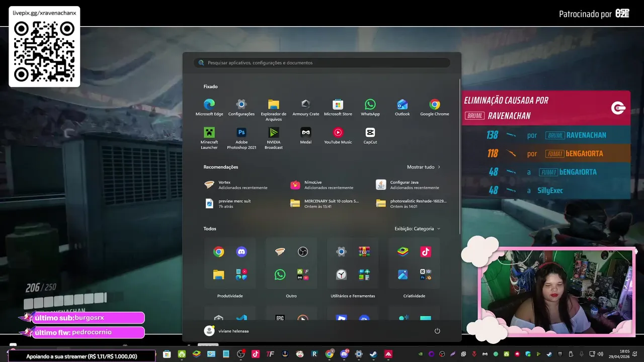The image size is (644, 362).
Task: Switch to Chrome on the taskbar
Action: 329,354
